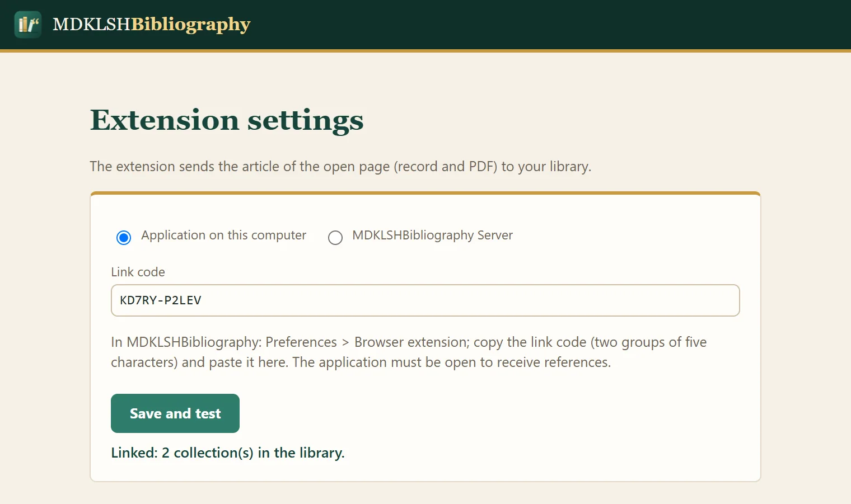
Task: Click the 'Linked: 2 collection(s) in the library.' status
Action: [x=228, y=453]
